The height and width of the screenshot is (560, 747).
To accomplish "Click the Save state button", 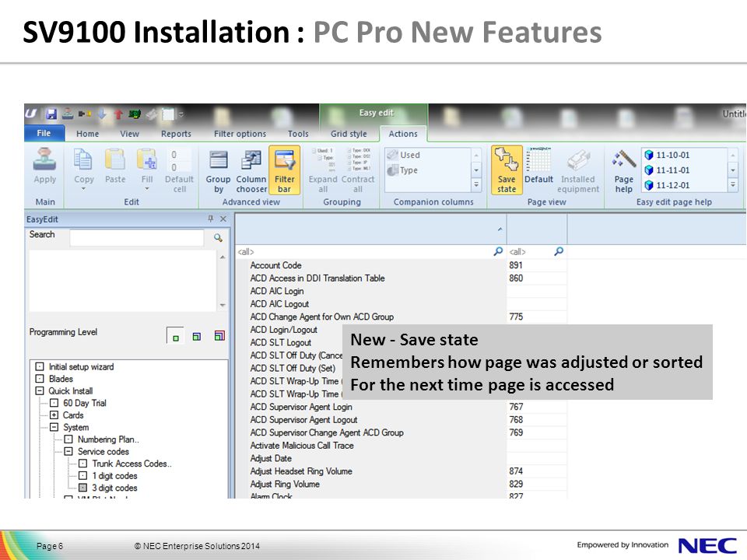I will 507,170.
